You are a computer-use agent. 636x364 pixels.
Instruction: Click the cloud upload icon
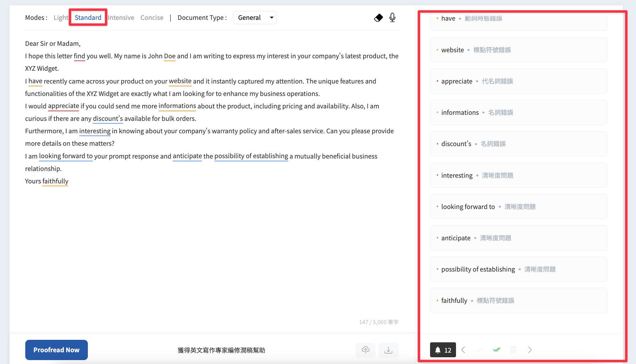pos(365,350)
